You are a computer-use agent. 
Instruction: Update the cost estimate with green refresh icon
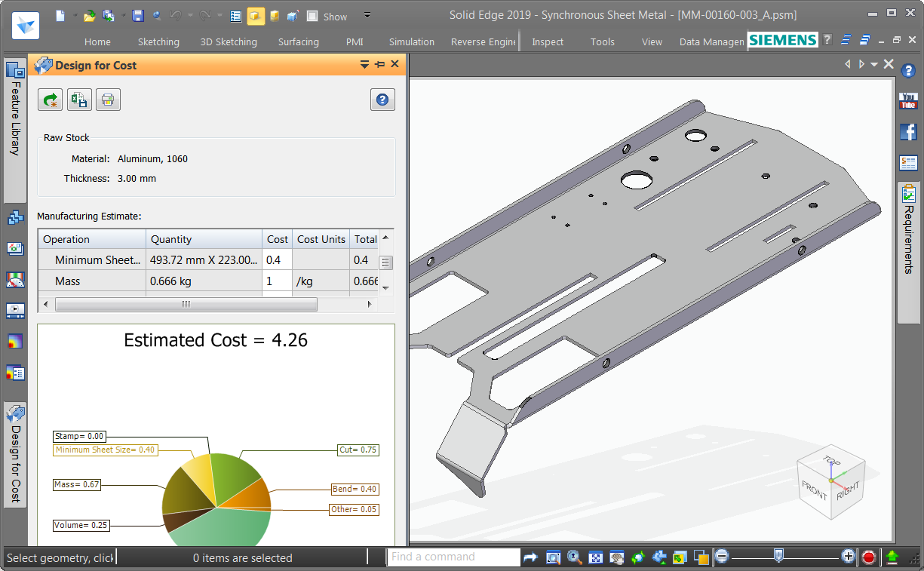[x=50, y=99]
